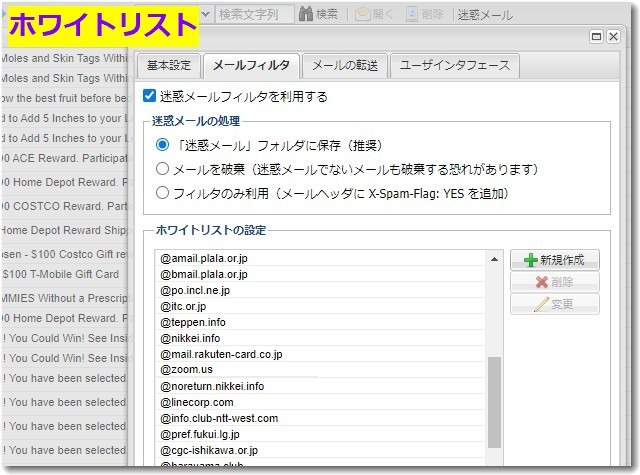Select フィルタのみ利用 radio option
This screenshot has width=640, height=475.
(x=162, y=193)
